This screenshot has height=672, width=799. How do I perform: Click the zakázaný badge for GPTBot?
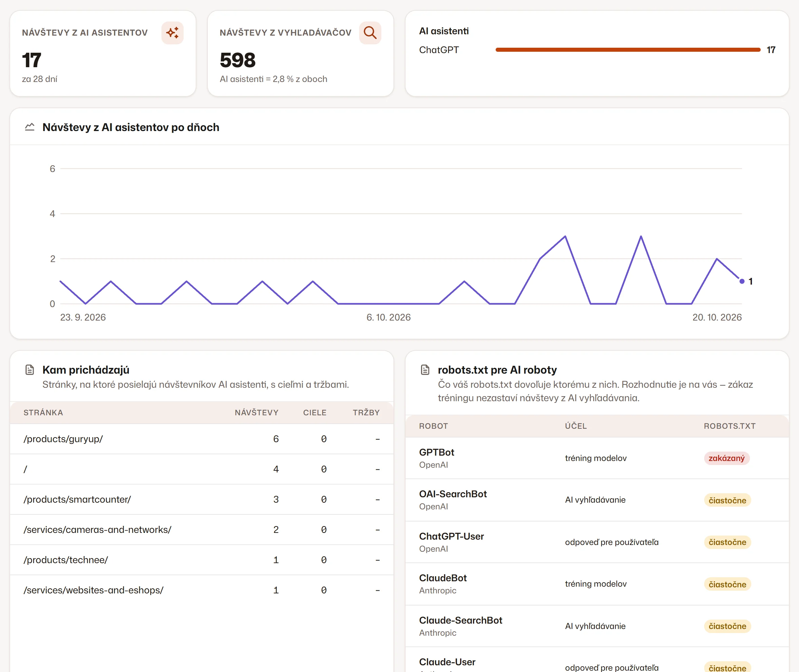(727, 458)
